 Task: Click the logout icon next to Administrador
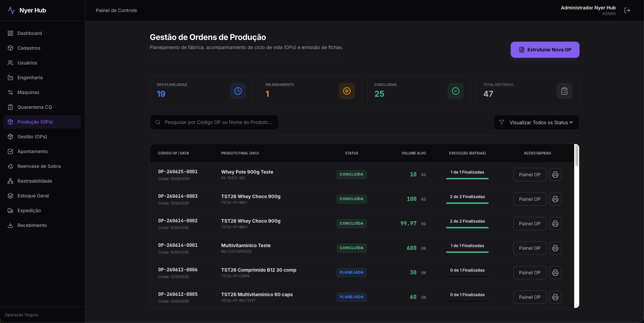click(x=627, y=10)
